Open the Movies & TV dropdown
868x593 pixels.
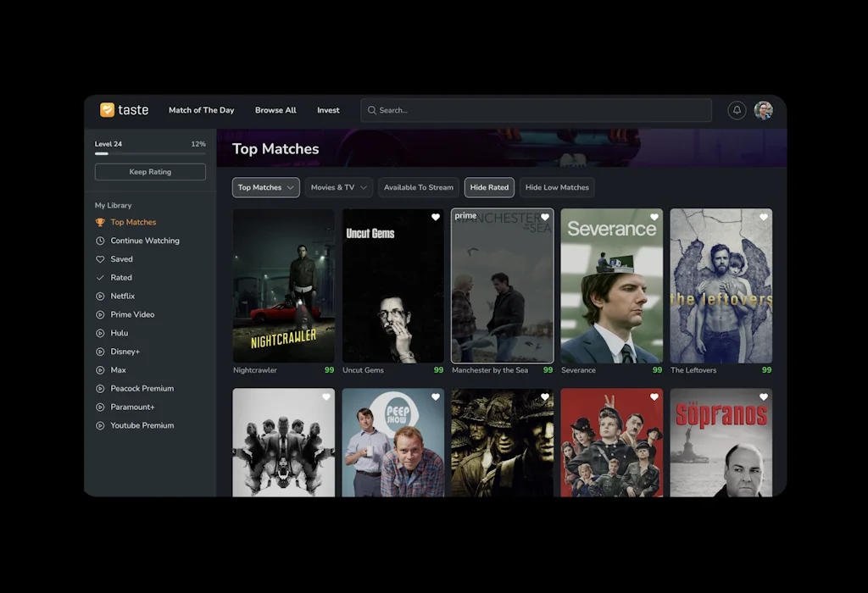[x=339, y=187]
